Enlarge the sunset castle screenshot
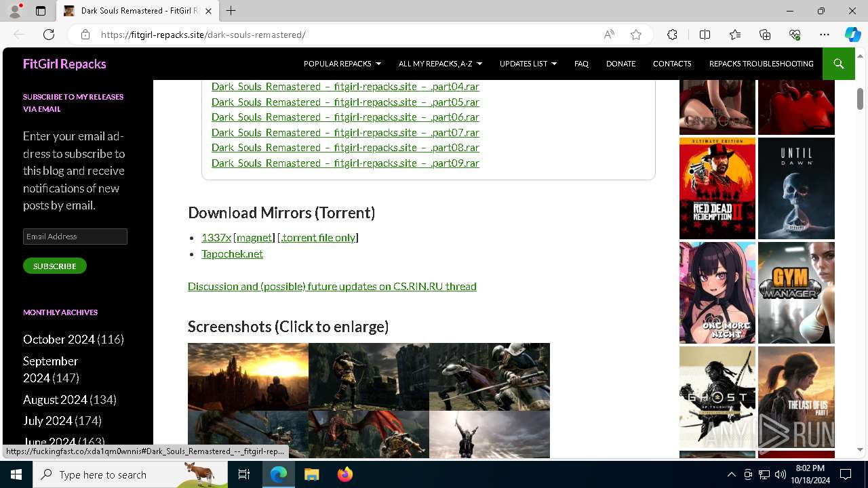 (248, 377)
